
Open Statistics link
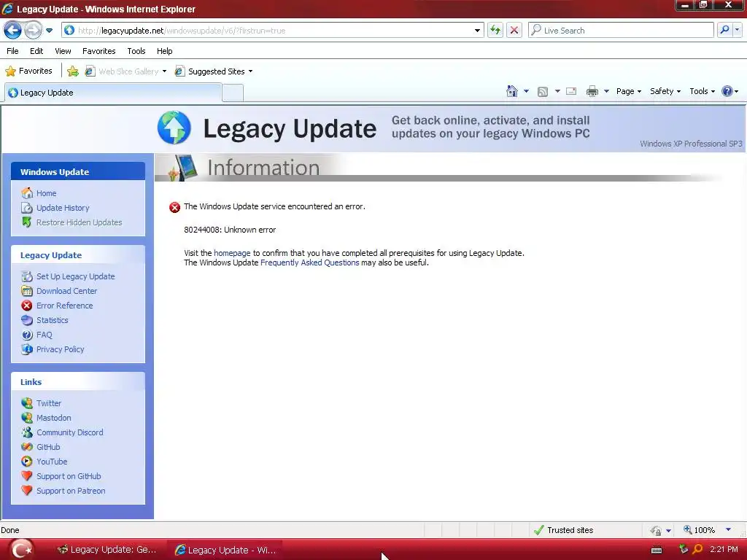[52, 320]
